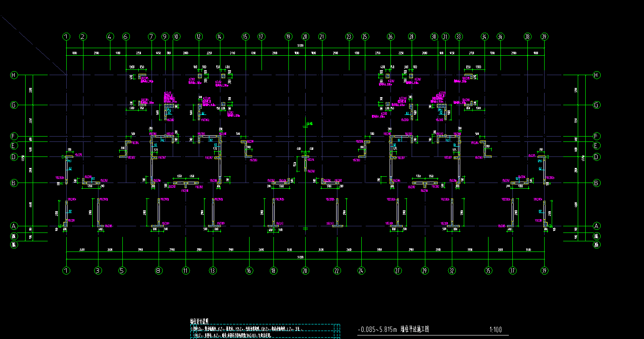Select right-side axis bubble H
This screenshot has width=644, height=339.
597,75
